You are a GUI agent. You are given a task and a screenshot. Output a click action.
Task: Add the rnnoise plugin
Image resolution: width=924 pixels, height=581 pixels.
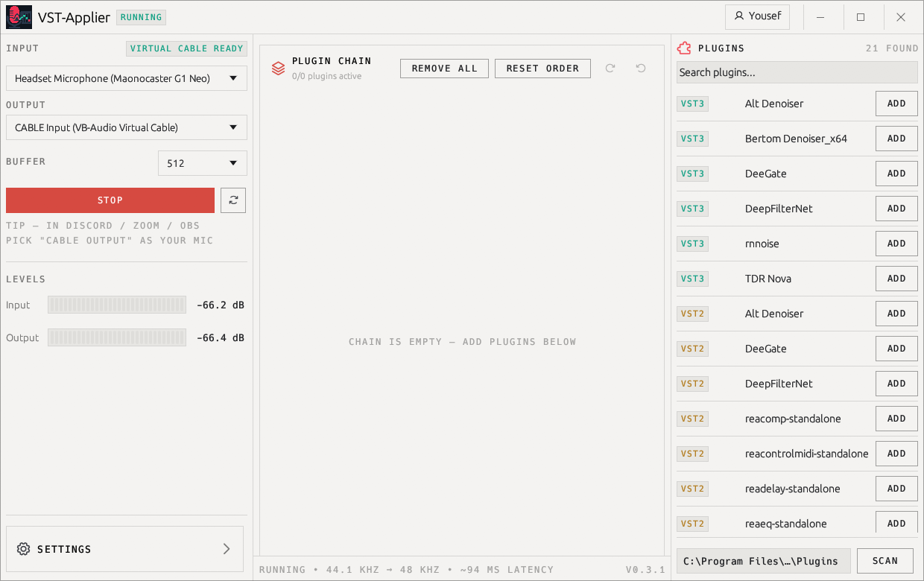tap(896, 244)
